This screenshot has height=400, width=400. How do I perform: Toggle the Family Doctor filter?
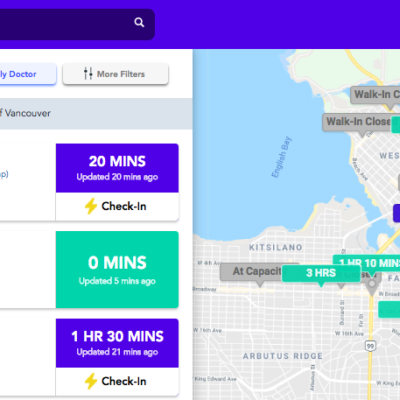[x=28, y=74]
